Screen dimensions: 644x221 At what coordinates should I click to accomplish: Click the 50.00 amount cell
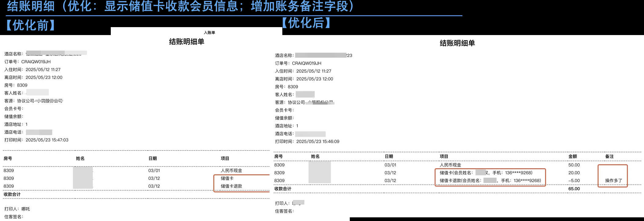tap(574, 165)
